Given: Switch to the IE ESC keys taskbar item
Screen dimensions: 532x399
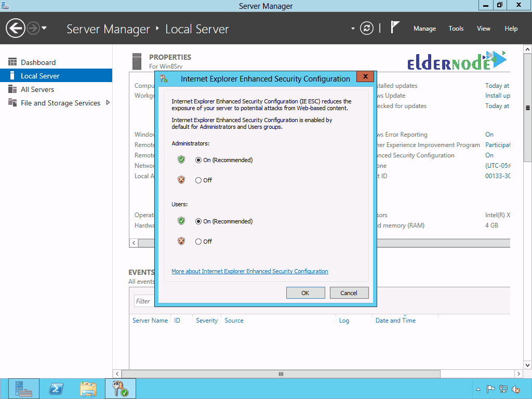Looking at the screenshot, I should (x=121, y=389).
